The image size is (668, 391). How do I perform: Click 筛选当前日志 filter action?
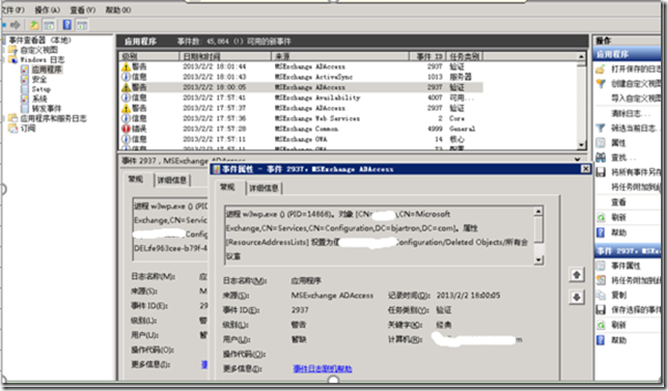coord(628,128)
